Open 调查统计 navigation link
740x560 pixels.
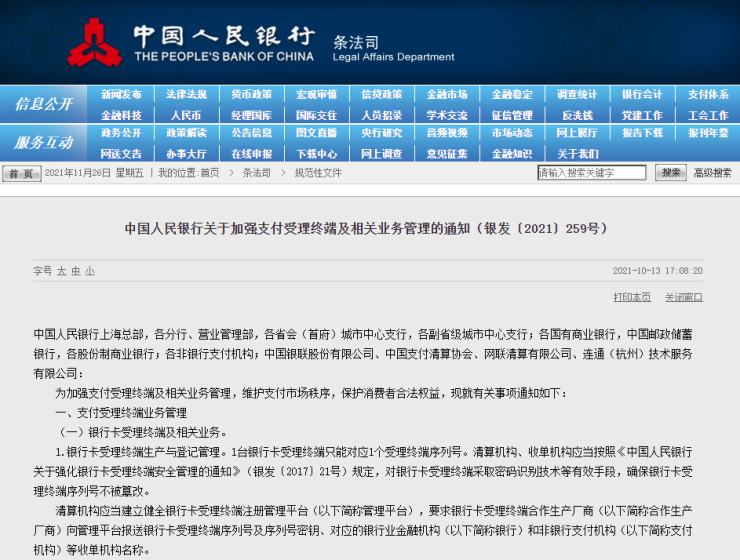[577, 94]
